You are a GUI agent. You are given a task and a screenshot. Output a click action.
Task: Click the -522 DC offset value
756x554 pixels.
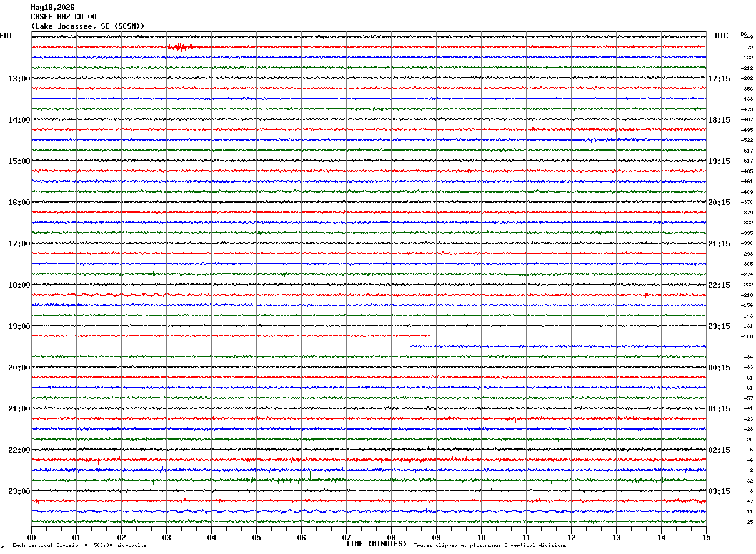pyautogui.click(x=747, y=140)
